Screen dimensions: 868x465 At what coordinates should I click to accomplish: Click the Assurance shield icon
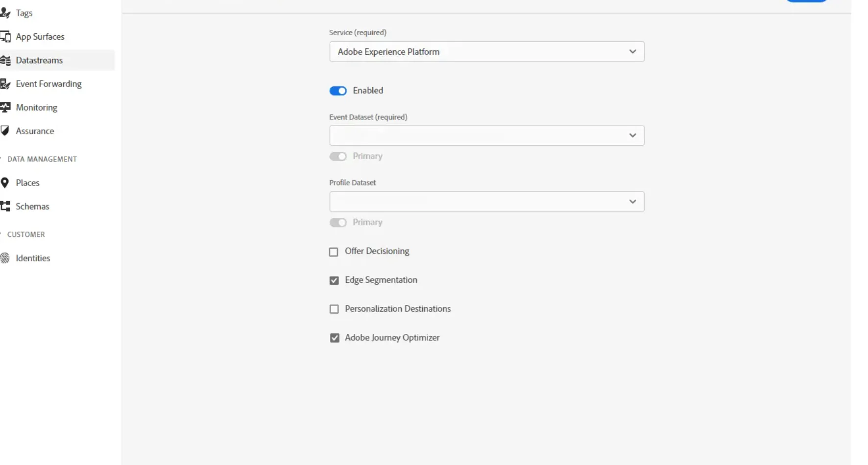5,131
